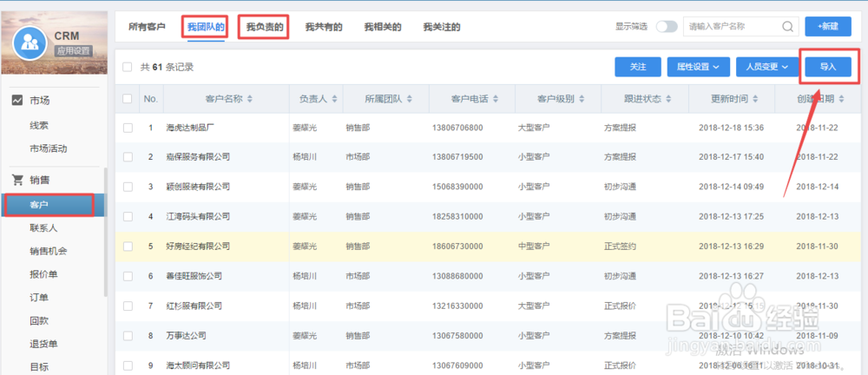Tick the checkbox for 嘉保服务有限公司
This screenshot has height=375, width=868.
pos(128,157)
